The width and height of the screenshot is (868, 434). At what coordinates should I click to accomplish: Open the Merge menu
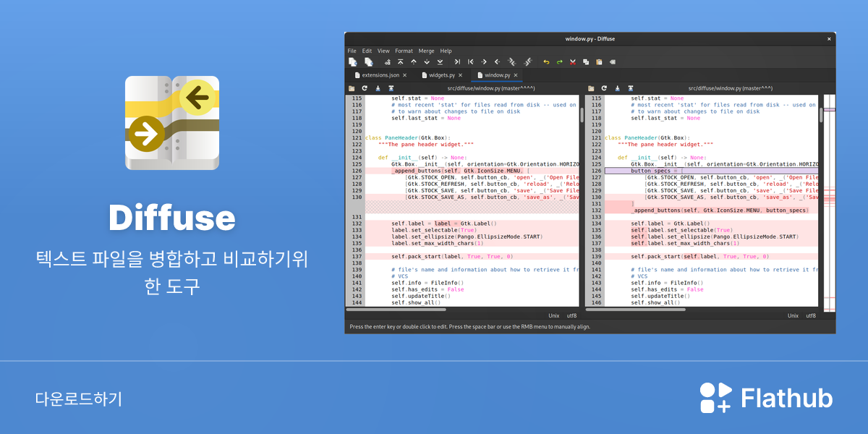coord(427,51)
